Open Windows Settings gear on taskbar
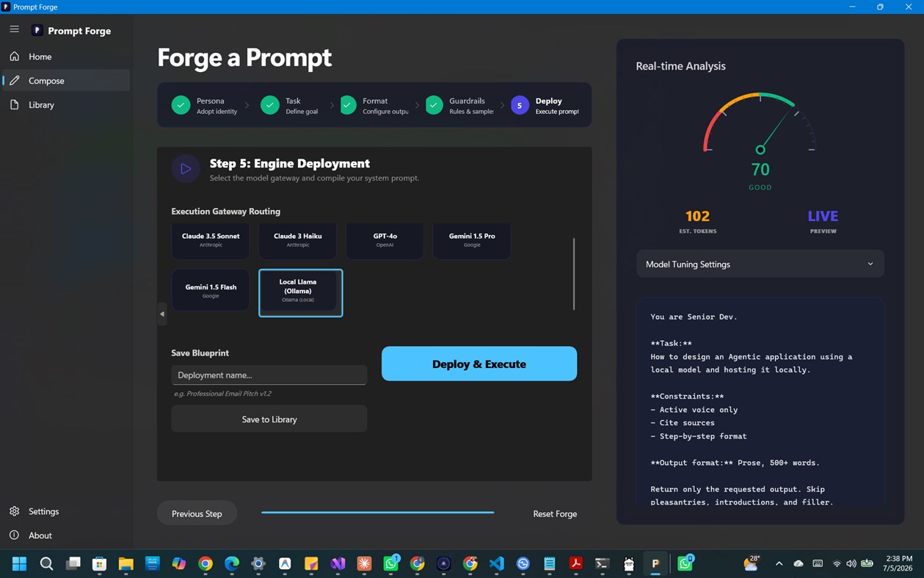This screenshot has height=578, width=924. point(258,564)
